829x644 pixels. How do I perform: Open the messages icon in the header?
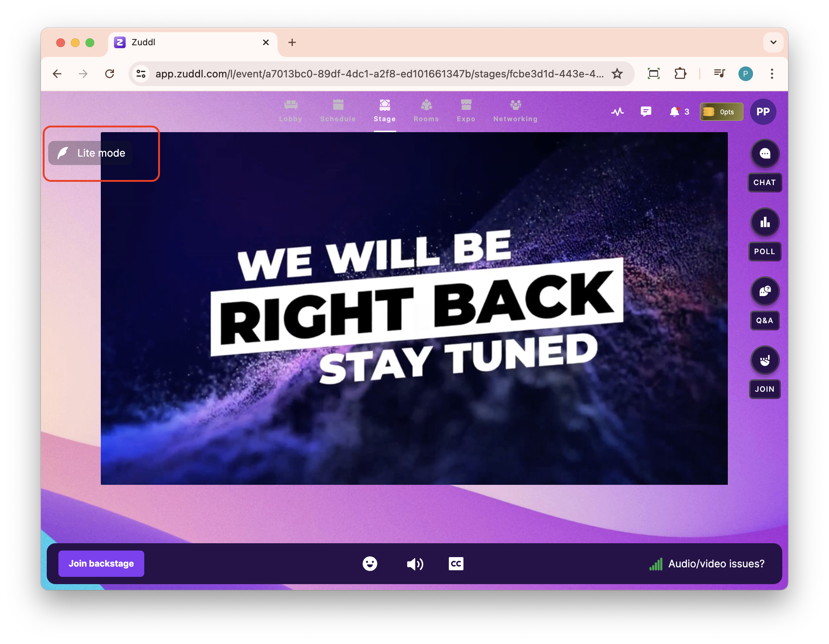point(646,112)
